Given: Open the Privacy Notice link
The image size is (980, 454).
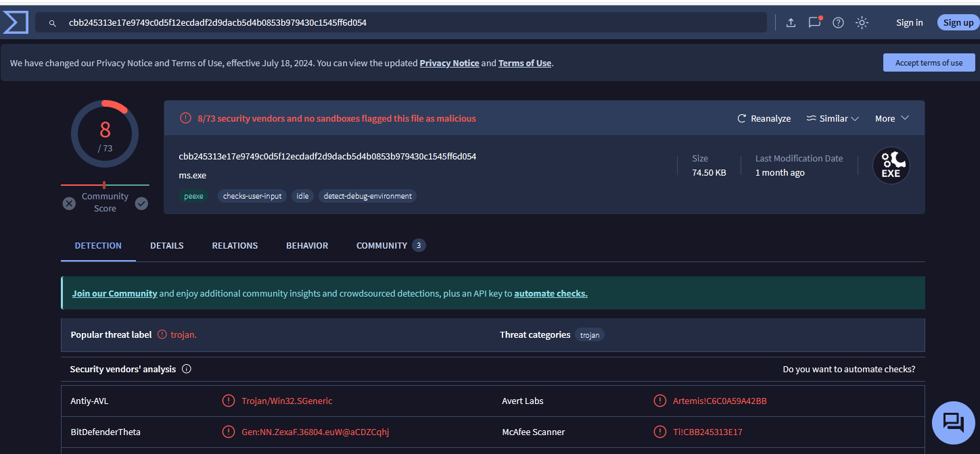Looking at the screenshot, I should click(449, 63).
